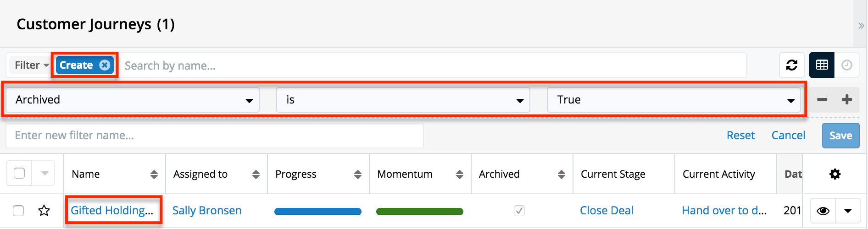Switch to the list view grid icon
The width and height of the screenshot is (868, 229).
(x=822, y=65)
